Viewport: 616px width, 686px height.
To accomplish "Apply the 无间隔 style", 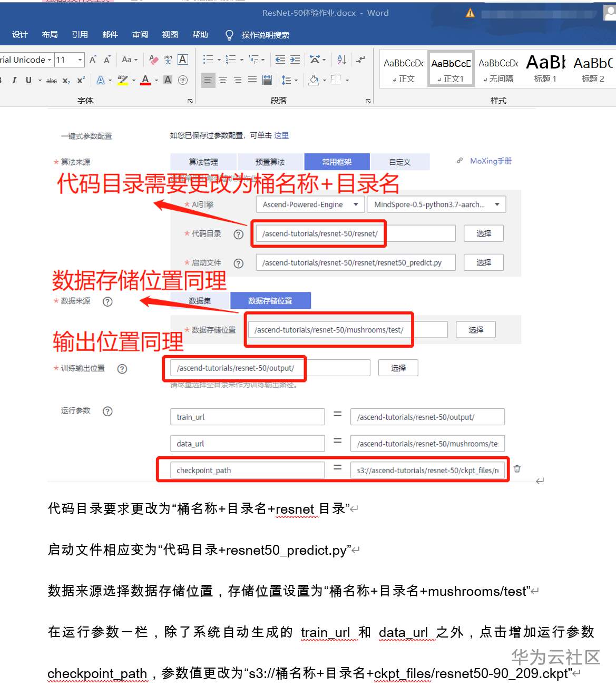I will 498,70.
